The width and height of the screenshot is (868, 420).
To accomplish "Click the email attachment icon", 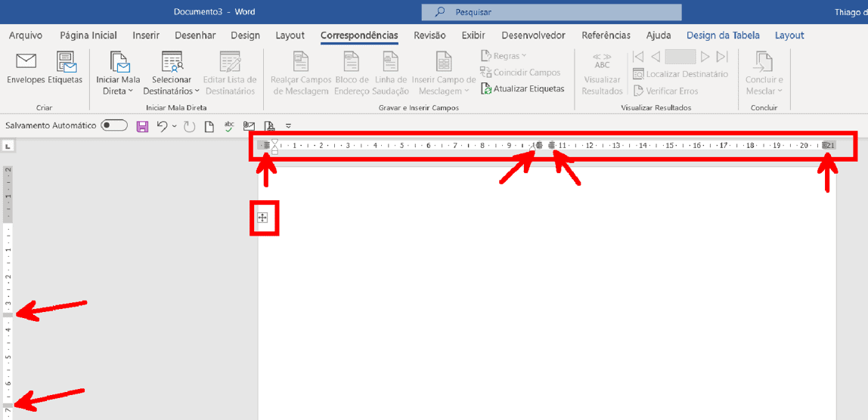I will [x=249, y=127].
